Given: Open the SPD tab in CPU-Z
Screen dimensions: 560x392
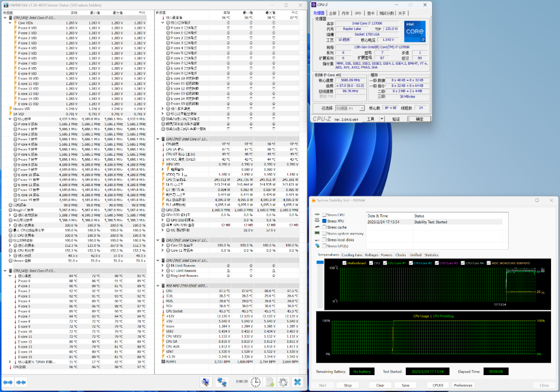Looking at the screenshot, I should pos(358,13).
